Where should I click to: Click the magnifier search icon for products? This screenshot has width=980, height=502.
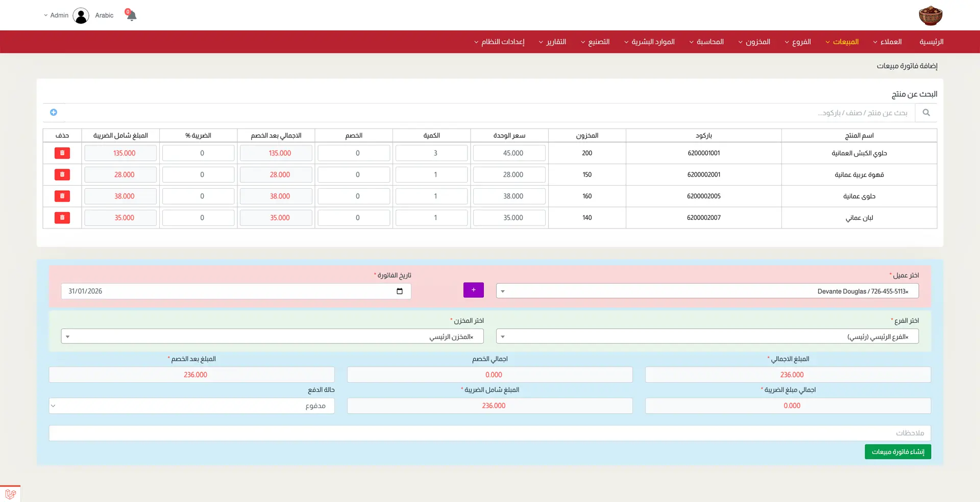926,113
